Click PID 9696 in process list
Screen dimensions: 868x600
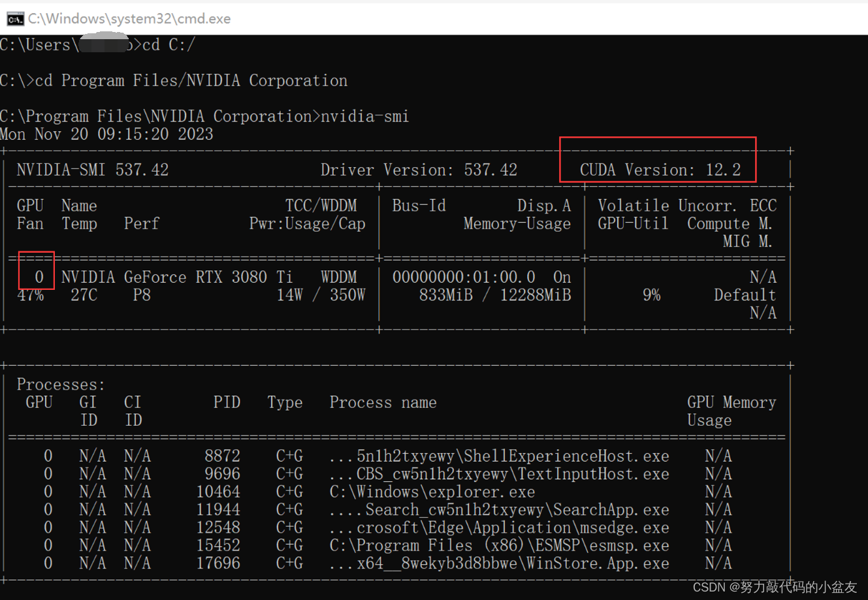pyautogui.click(x=222, y=474)
